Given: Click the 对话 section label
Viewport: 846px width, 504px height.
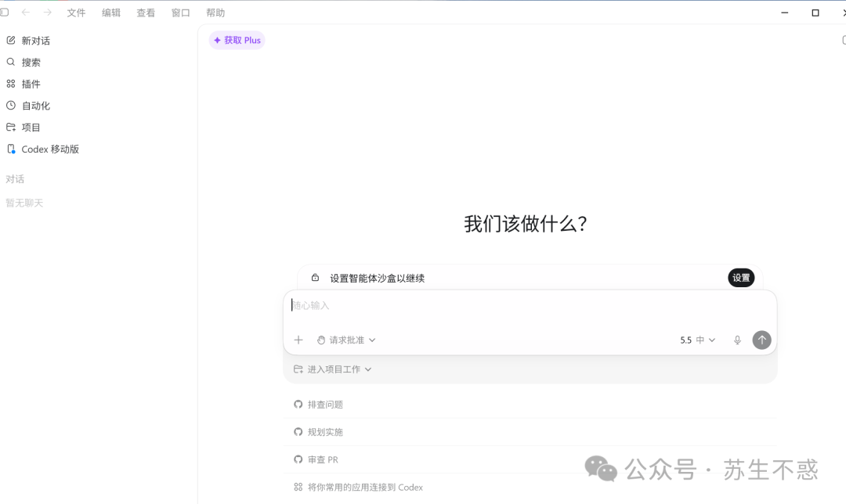Looking at the screenshot, I should coord(15,179).
